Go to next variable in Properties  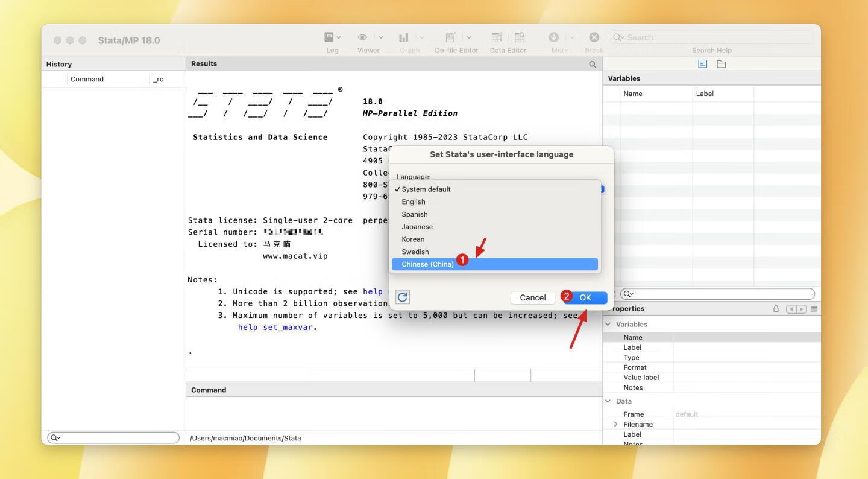[x=801, y=309]
